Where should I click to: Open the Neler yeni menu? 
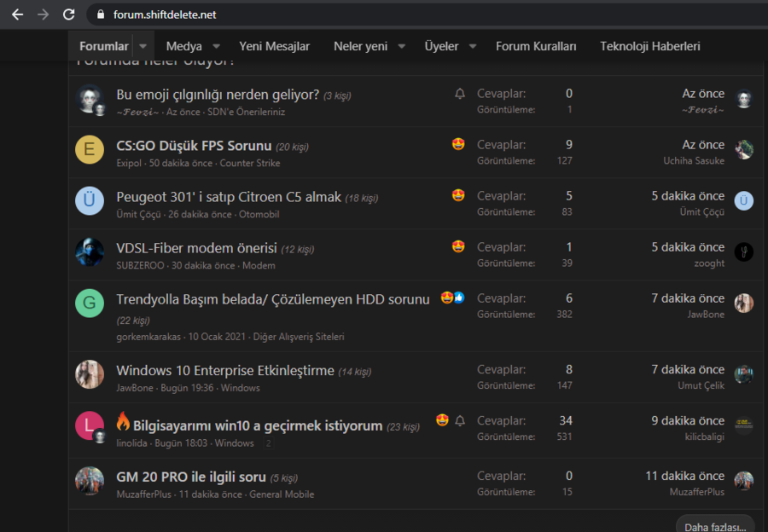pyautogui.click(x=360, y=47)
